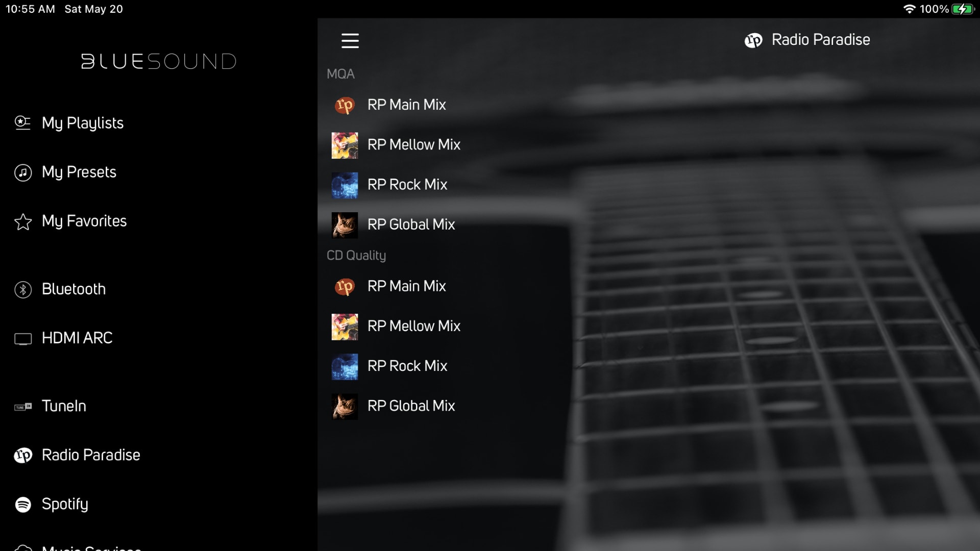
Task: Play MQA RP Main Mix station
Action: 407,105
